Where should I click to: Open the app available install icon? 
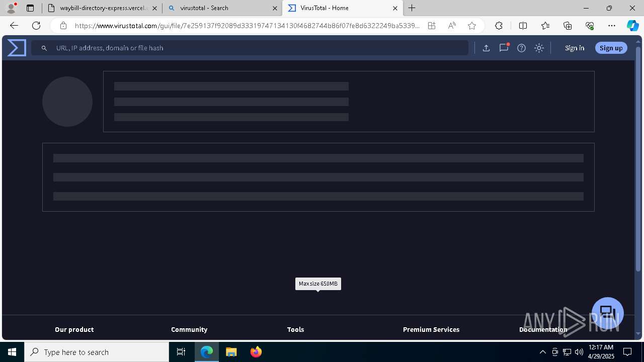click(x=432, y=26)
